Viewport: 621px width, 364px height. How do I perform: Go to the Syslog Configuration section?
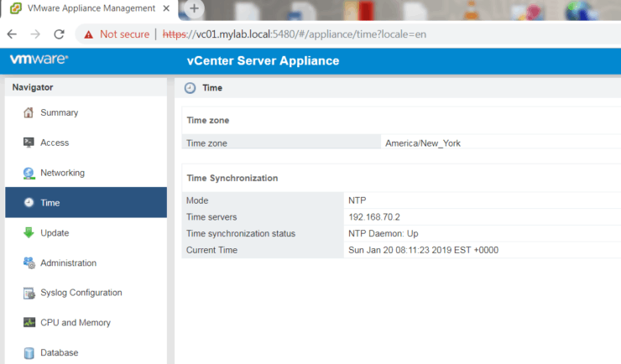point(81,293)
